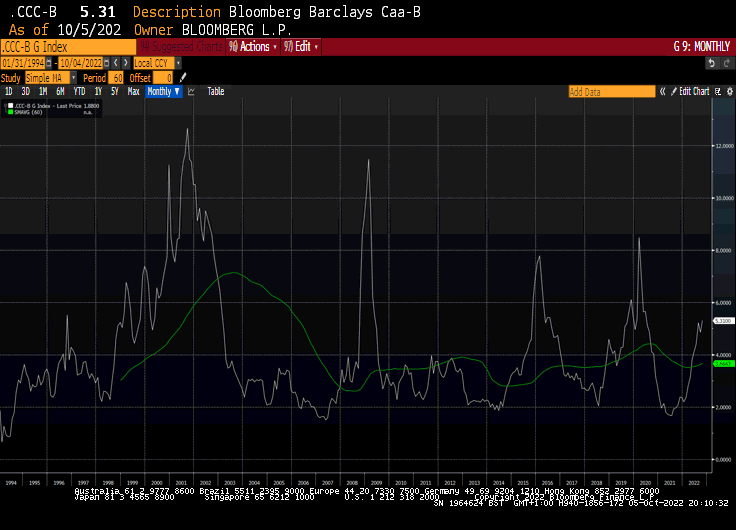Click the line chart type icon
The width and height of the screenshot is (736, 530).
pyautogui.click(x=191, y=92)
